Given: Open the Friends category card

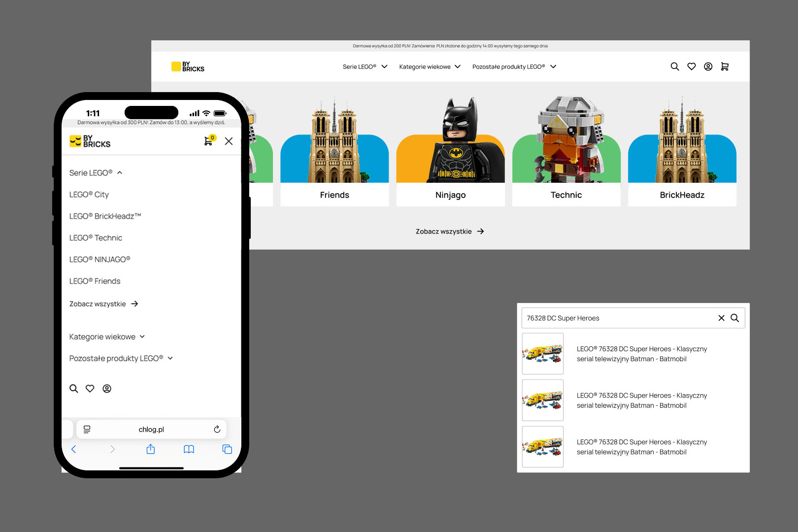Looking at the screenshot, I should click(x=334, y=151).
